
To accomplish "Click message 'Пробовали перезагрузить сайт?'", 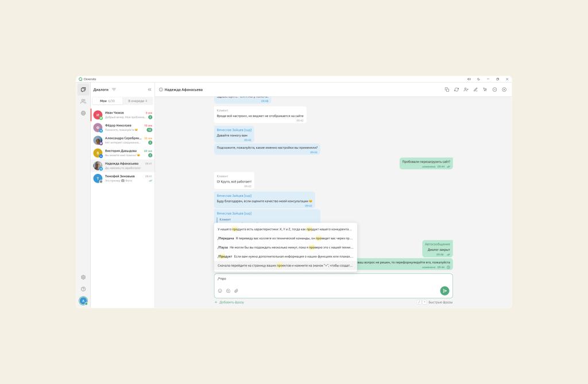I will 426,163.
